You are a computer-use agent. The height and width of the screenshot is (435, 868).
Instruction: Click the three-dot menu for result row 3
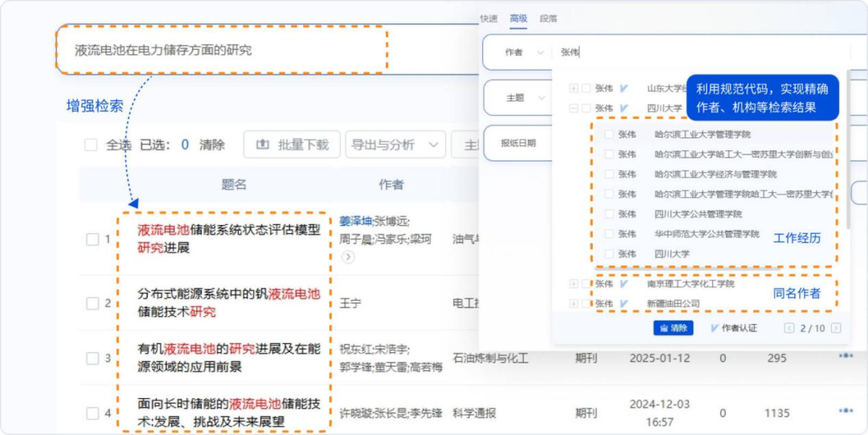pyautogui.click(x=845, y=356)
